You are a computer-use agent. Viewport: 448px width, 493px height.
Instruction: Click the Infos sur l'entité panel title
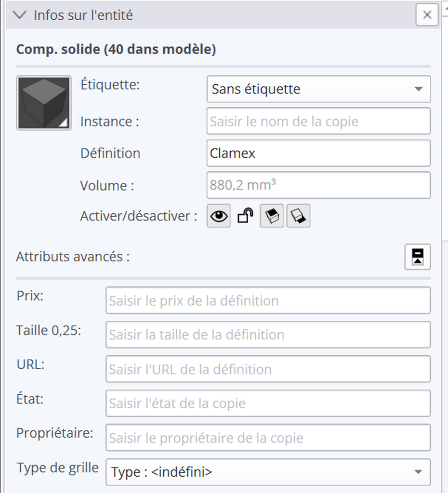pyautogui.click(x=83, y=15)
